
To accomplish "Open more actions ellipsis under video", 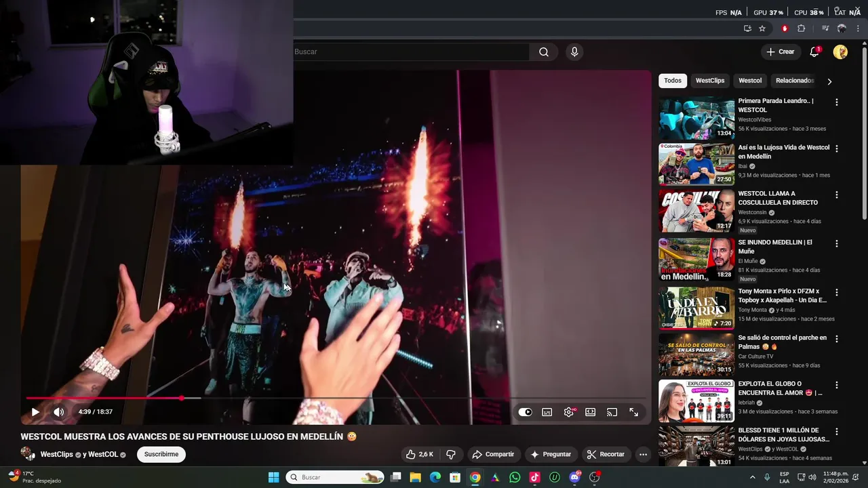I will pyautogui.click(x=643, y=454).
